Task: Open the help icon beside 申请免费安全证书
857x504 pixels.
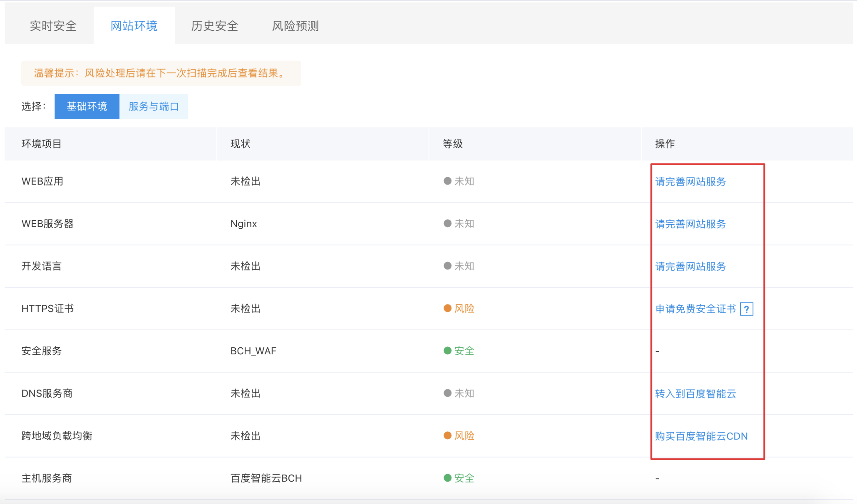Action: click(746, 309)
